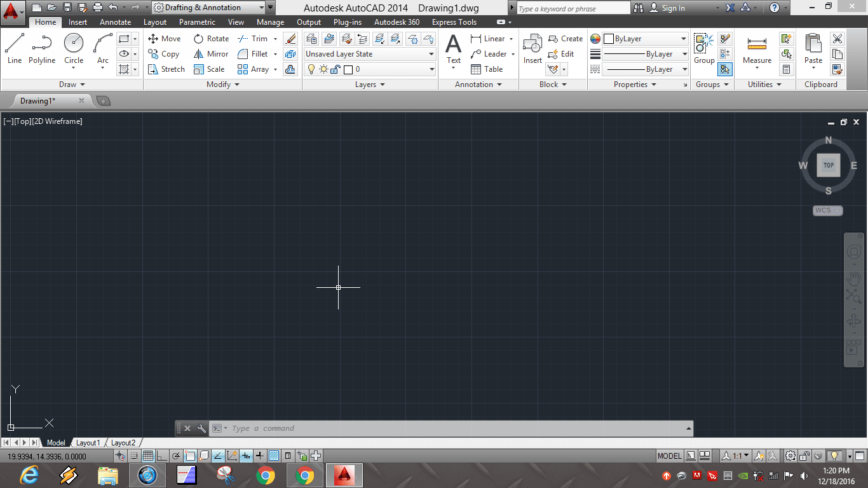Click the Sign In link in title bar
The width and height of the screenshot is (868, 488).
tap(675, 8)
